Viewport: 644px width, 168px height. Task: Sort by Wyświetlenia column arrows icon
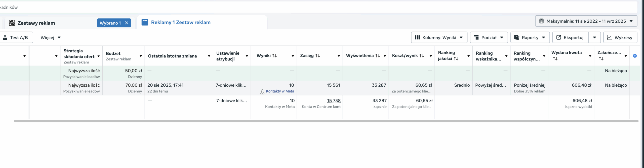[x=377, y=56]
